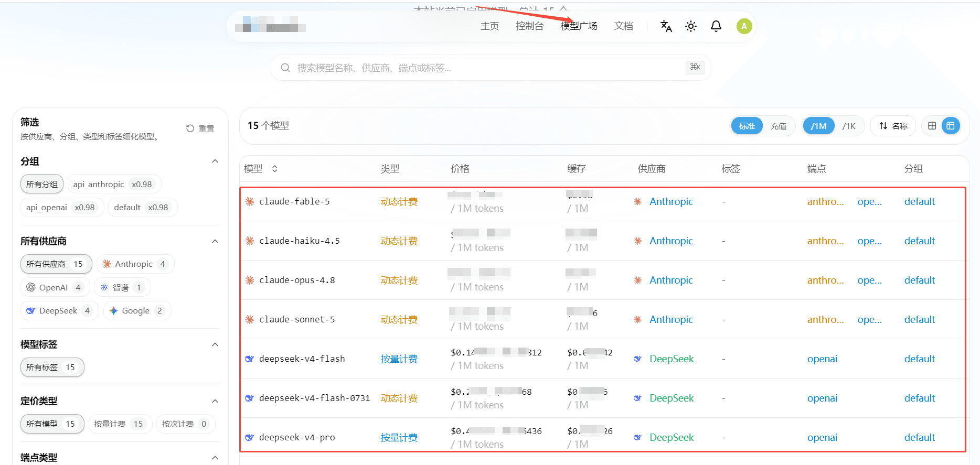Screen dimensions: 980x465
Task: Click the DeepSeek logo beside deepseek-v4-flash-0731
Action: [x=250, y=398]
